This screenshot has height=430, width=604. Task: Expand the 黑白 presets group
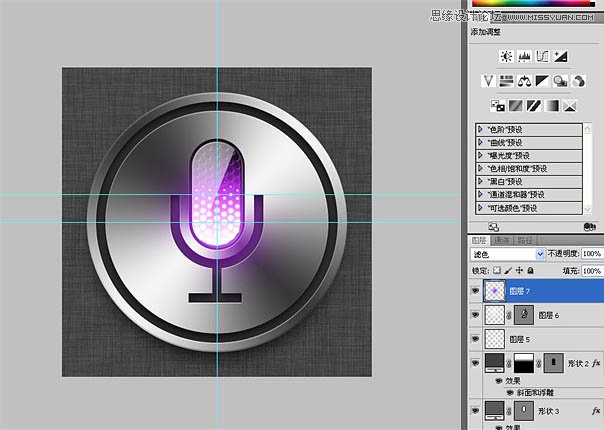pos(480,181)
